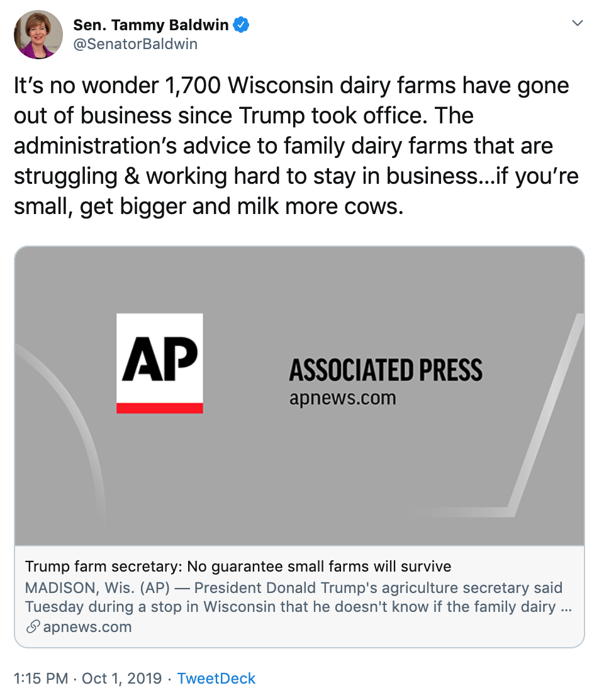Open the TweetDeck source link
This screenshot has height=700, width=599.
[x=216, y=679]
